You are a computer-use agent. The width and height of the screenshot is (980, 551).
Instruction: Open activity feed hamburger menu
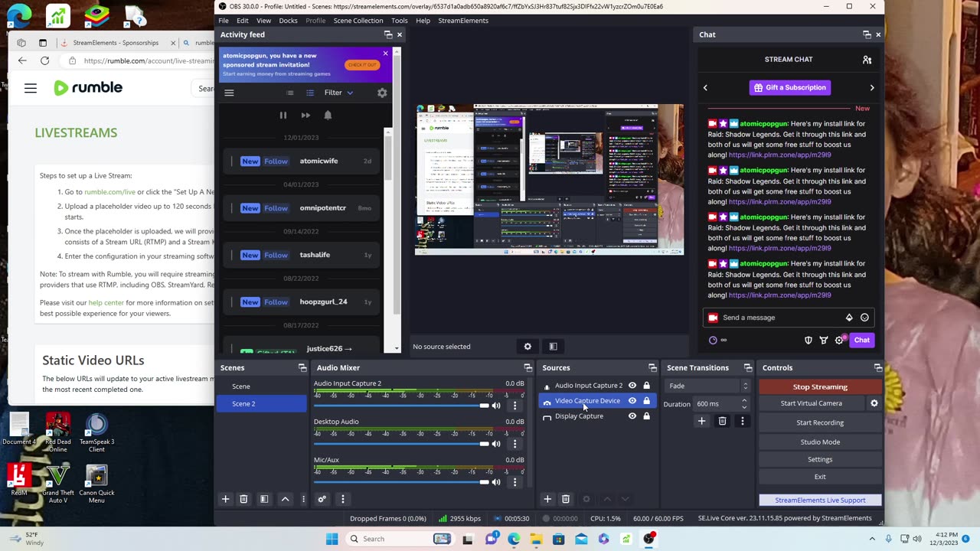pos(229,93)
